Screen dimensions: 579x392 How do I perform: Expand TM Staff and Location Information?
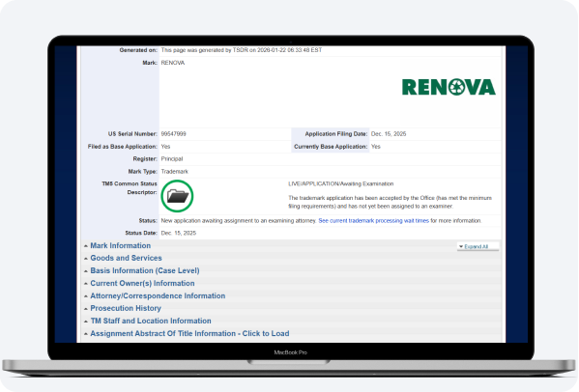[x=151, y=321]
